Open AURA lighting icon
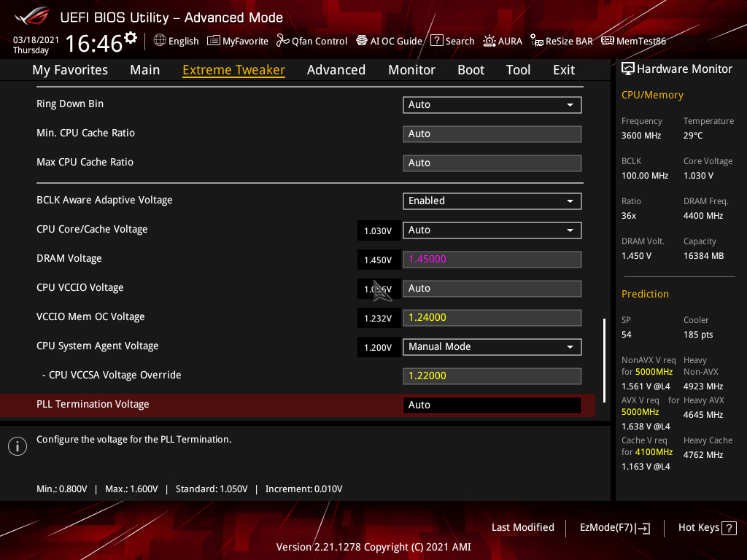The image size is (747, 560). point(489,41)
